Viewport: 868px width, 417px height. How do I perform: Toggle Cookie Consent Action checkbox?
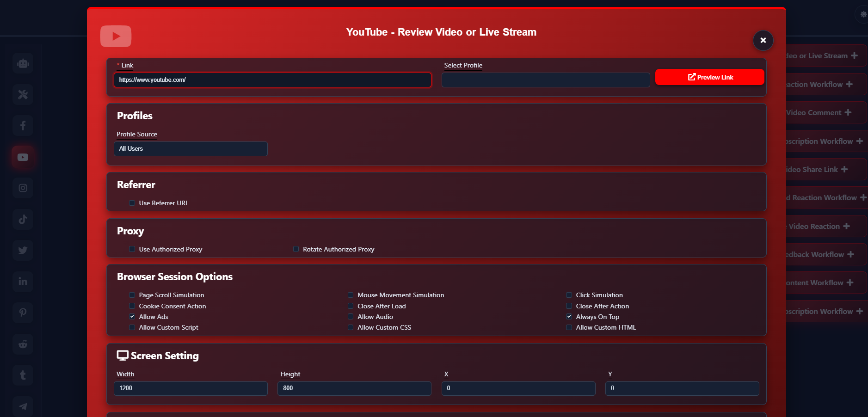click(x=132, y=306)
